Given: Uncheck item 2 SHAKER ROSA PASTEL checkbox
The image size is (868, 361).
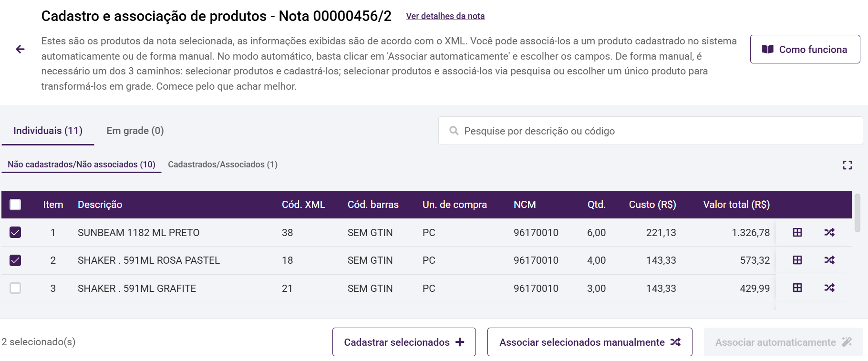Looking at the screenshot, I should 15,260.
